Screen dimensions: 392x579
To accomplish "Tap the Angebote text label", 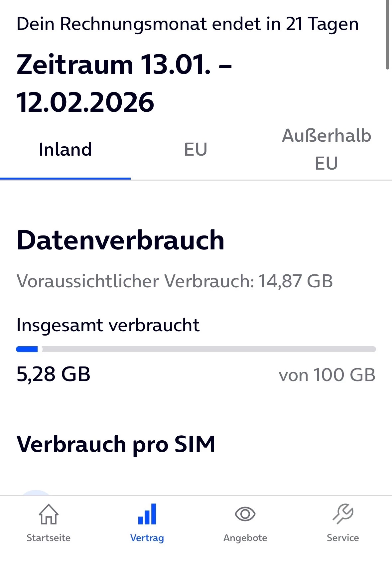I will pyautogui.click(x=245, y=538).
